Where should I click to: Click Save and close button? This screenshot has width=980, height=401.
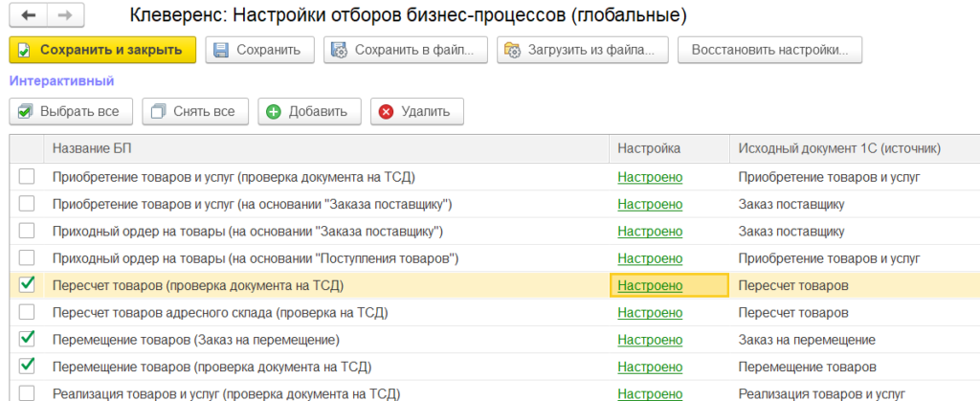coord(102,50)
